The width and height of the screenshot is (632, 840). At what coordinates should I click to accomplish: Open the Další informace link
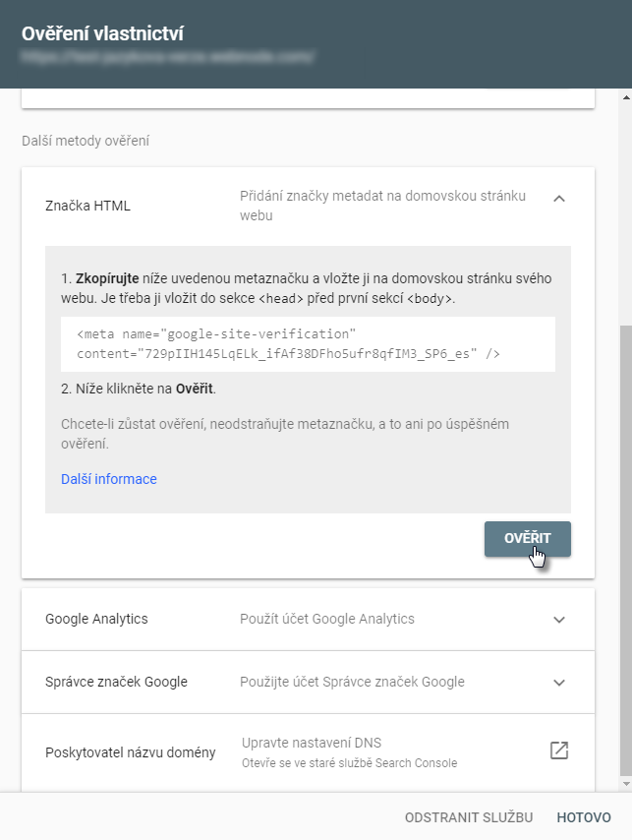[x=109, y=479]
